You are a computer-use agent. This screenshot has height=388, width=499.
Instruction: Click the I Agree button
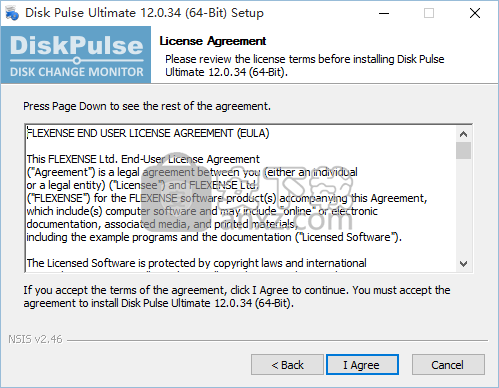tap(362, 365)
